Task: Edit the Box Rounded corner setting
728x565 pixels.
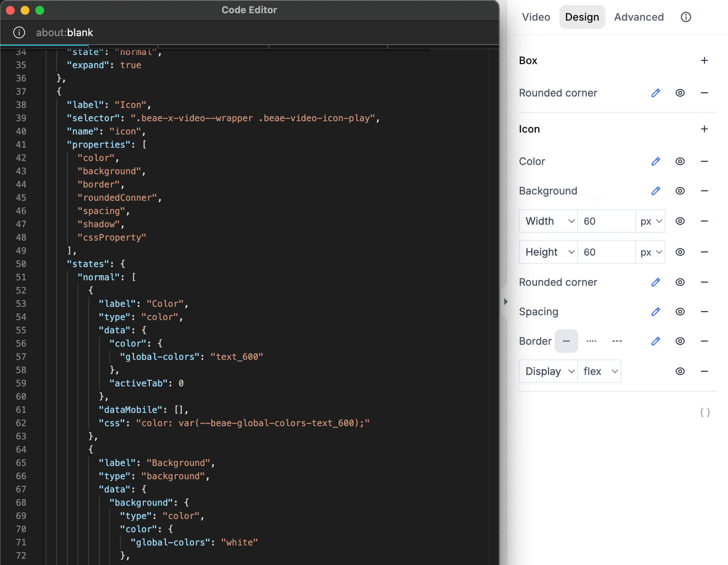Action: 655,93
